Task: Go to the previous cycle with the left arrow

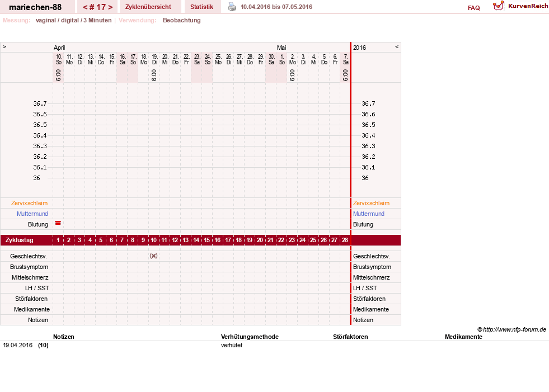Action: pyautogui.click(x=85, y=7)
